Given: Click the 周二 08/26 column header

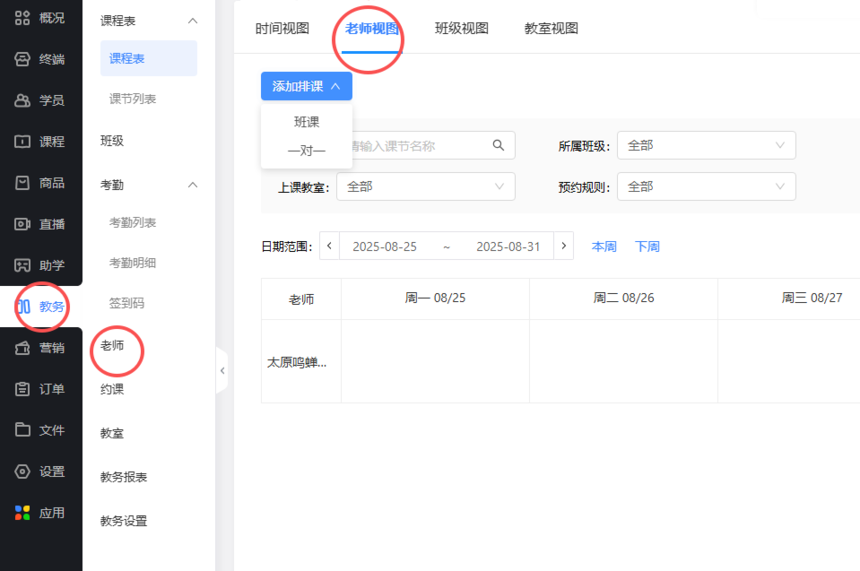Looking at the screenshot, I should pos(624,298).
